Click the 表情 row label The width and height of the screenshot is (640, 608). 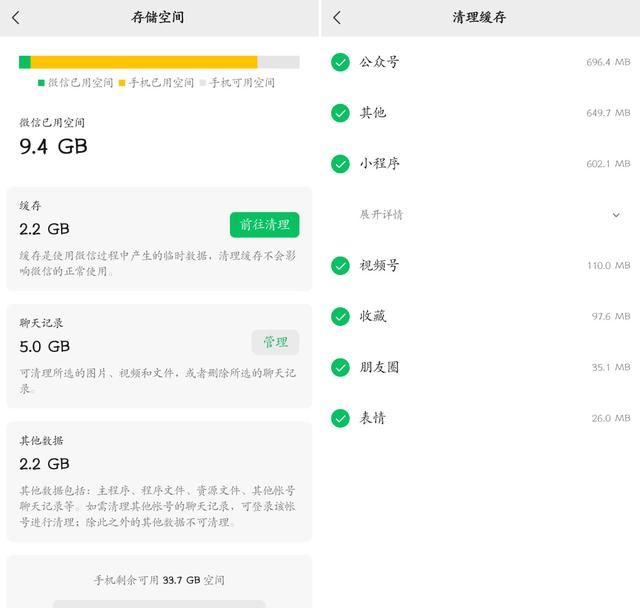[373, 418]
